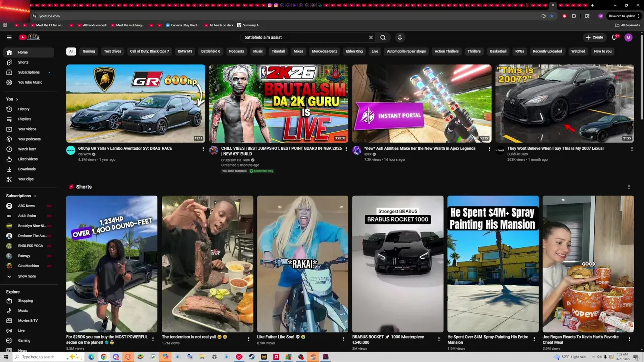The image size is (644, 362).
Task: Open options for Joe Rogan short
Action: click(629, 339)
